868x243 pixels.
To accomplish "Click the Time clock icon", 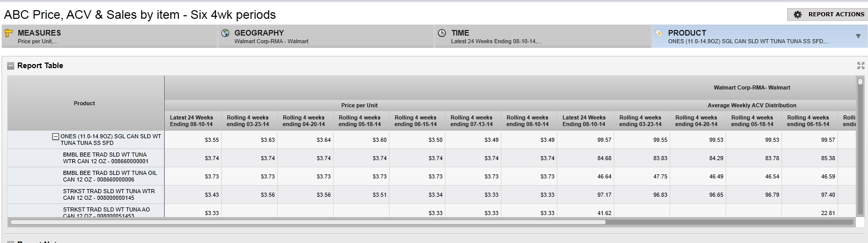I will (x=442, y=33).
